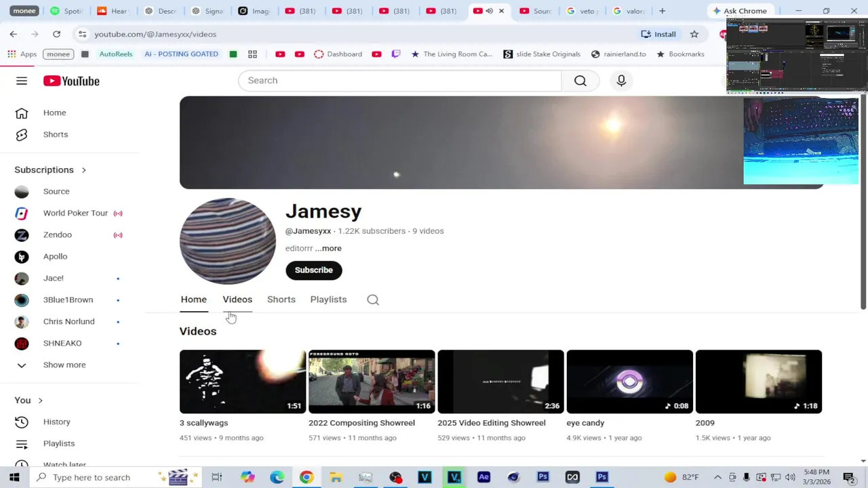Play the 2022 Compositing Showreel thumbnail

point(372,382)
